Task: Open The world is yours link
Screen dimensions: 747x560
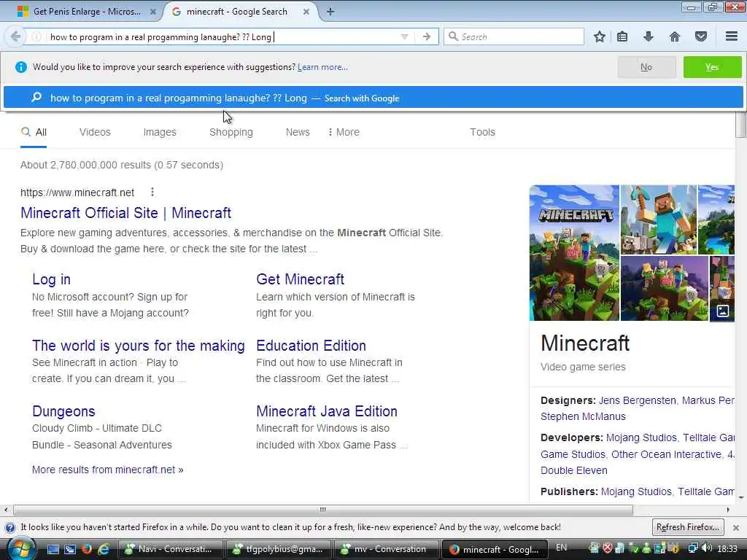Action: click(x=138, y=345)
